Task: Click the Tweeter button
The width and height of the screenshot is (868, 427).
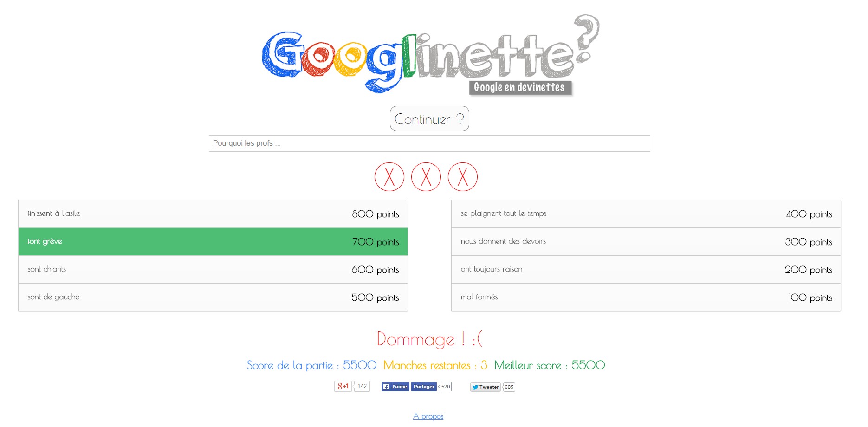Action: pyautogui.click(x=485, y=387)
